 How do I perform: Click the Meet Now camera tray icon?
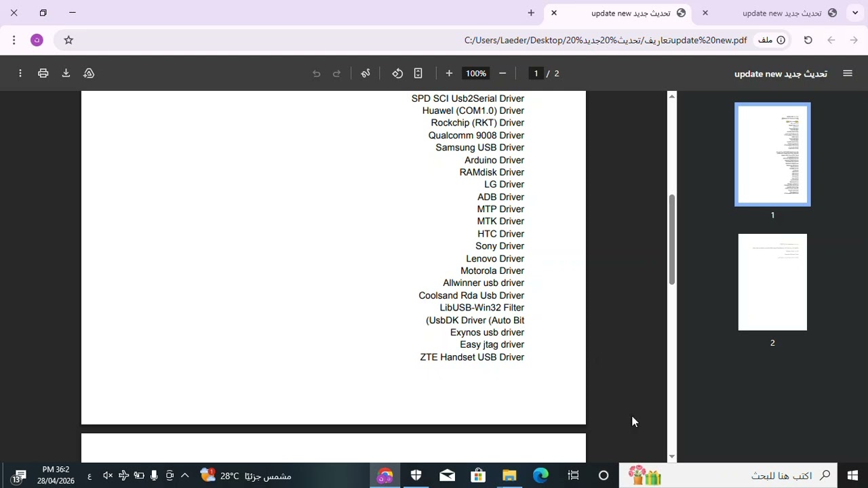[170, 476]
